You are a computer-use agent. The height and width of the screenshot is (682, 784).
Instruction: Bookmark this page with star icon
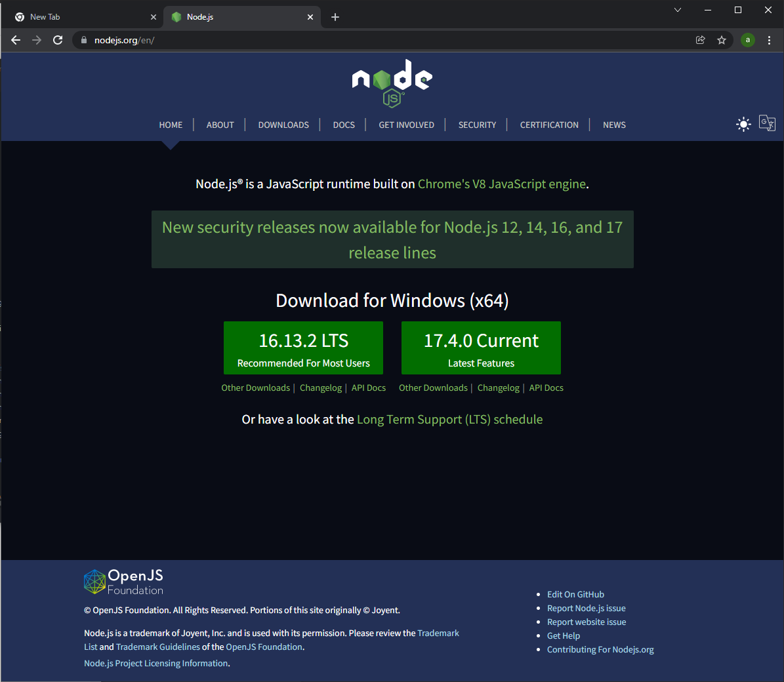pyautogui.click(x=722, y=40)
